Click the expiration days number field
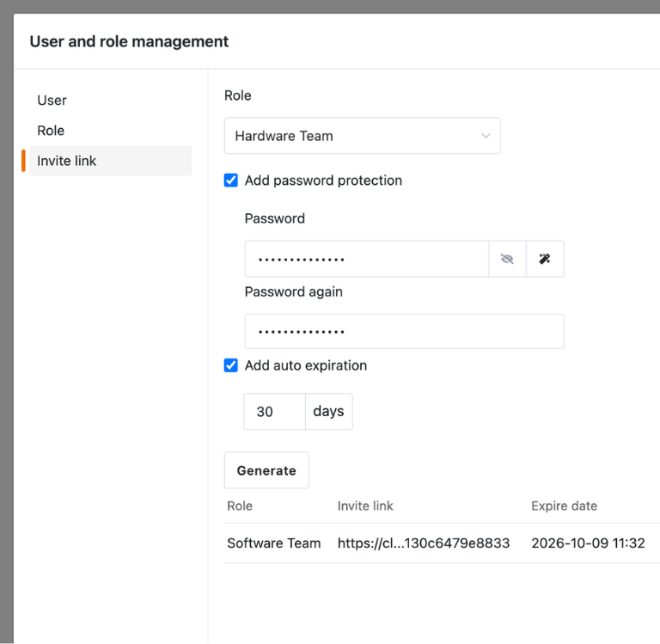This screenshot has height=644, width=660. point(275,412)
